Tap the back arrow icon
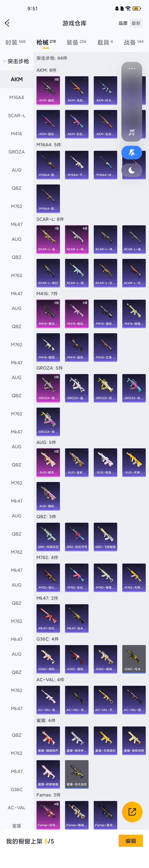149x868 pixels. tap(7, 23)
